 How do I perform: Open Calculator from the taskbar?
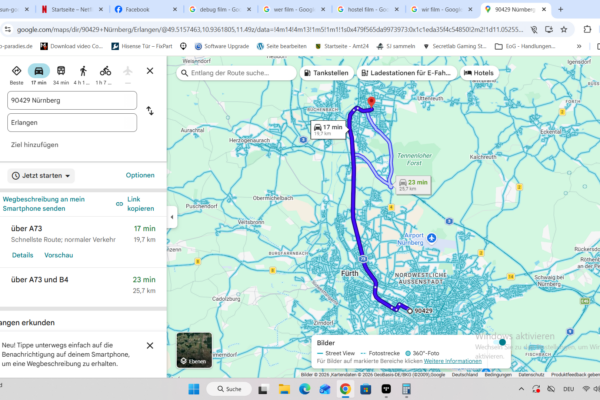click(406, 389)
